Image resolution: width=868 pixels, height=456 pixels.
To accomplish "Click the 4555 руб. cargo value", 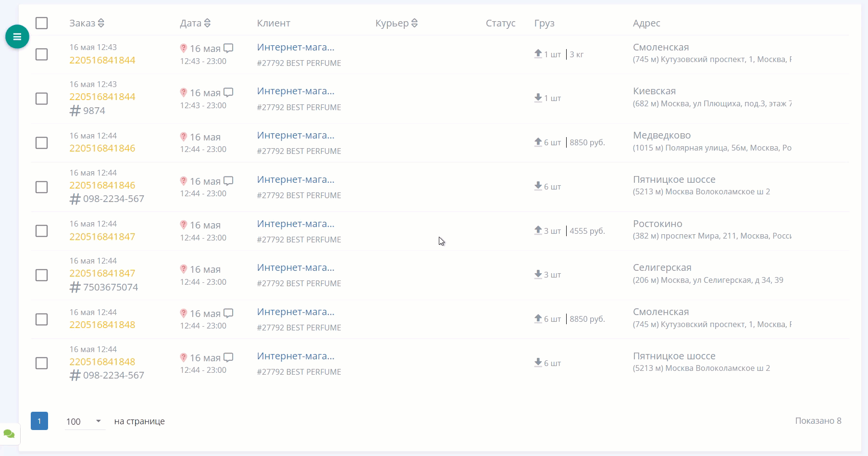I will [x=587, y=231].
